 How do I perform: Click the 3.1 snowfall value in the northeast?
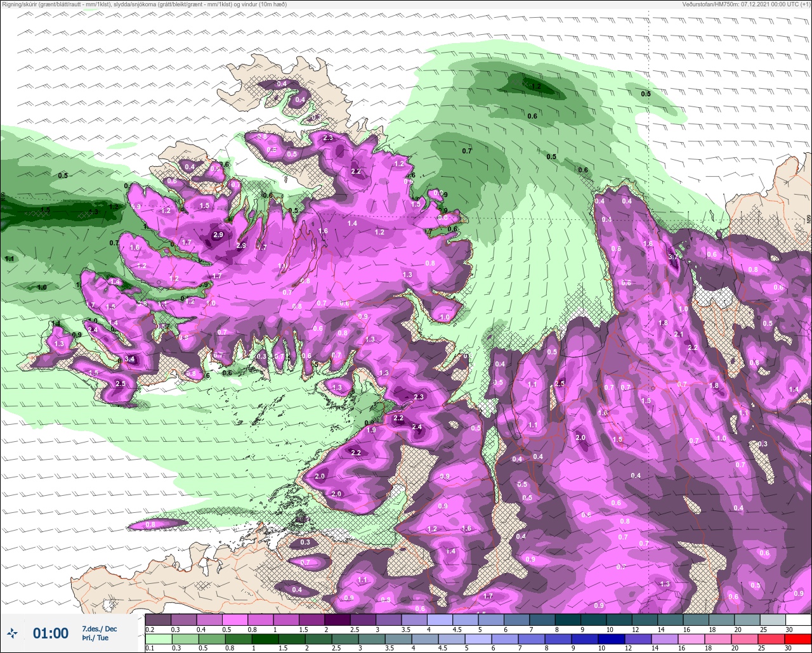coord(672,257)
